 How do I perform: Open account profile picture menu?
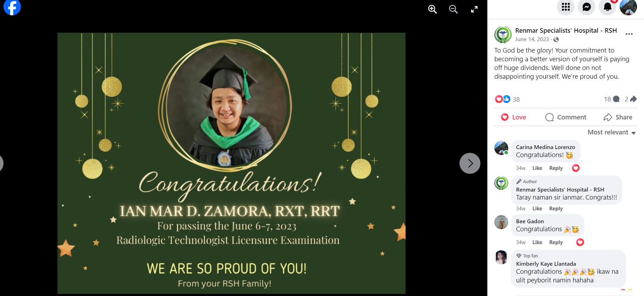click(x=628, y=7)
